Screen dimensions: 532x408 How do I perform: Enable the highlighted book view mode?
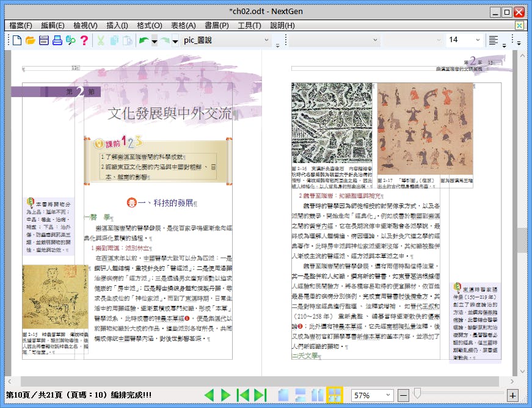335,394
